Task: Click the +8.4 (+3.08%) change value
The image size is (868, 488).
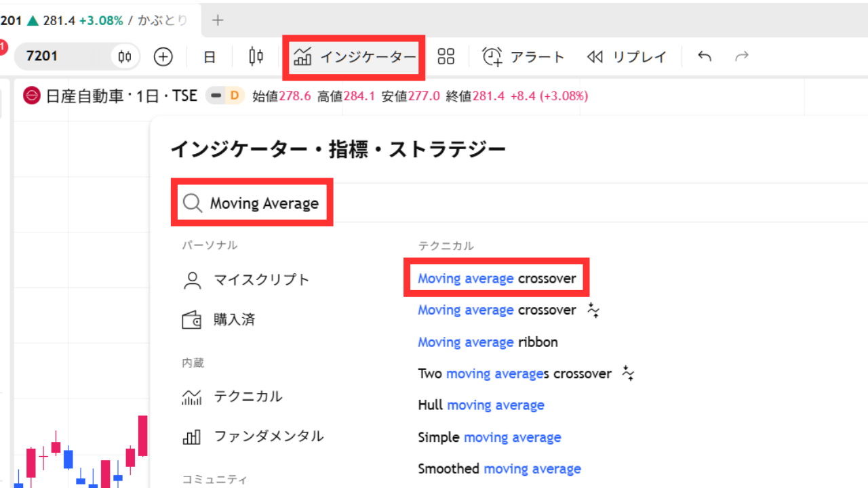Action: point(549,96)
